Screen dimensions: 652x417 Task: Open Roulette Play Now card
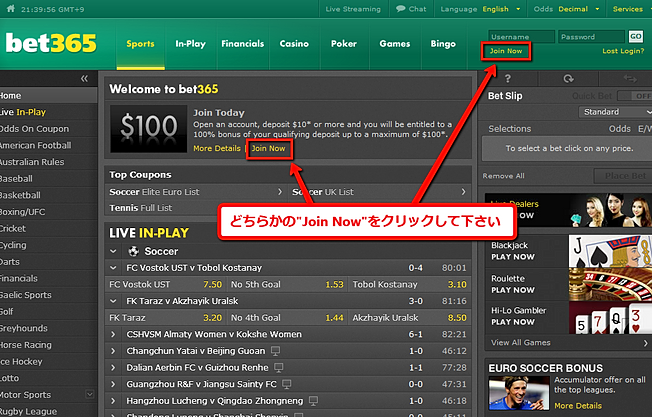click(x=568, y=284)
